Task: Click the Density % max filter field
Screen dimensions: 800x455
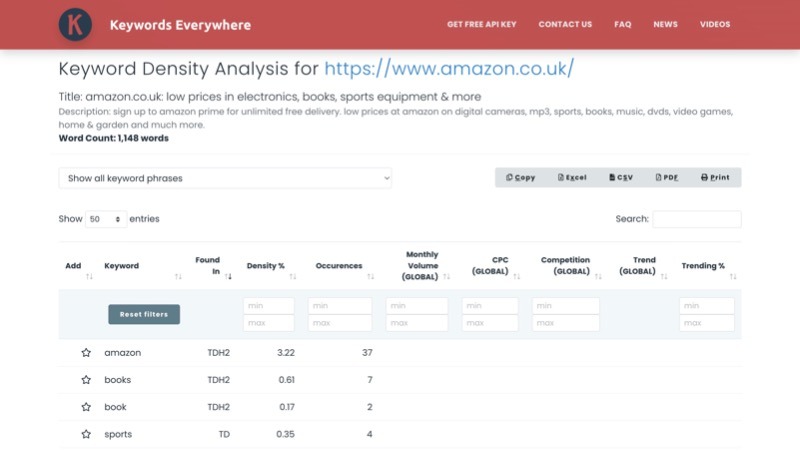Action: coord(268,323)
